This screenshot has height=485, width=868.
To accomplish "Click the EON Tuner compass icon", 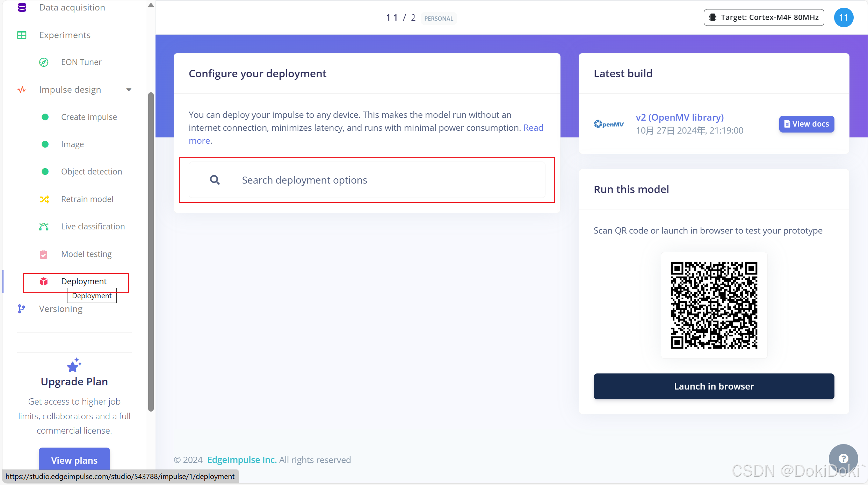I will pos(44,62).
